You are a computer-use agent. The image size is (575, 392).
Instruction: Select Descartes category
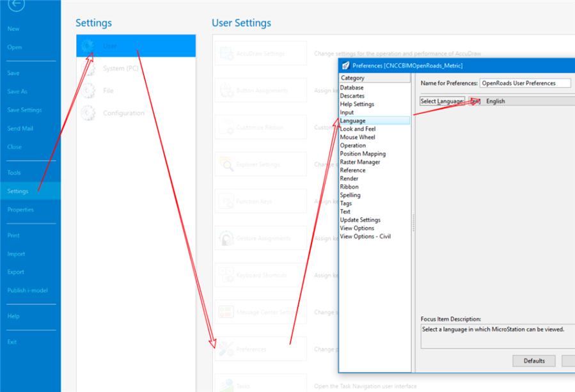click(352, 96)
